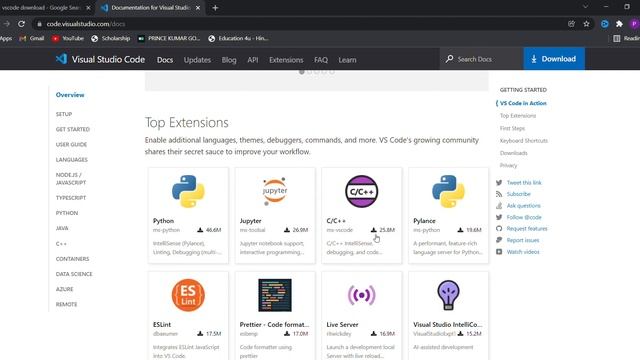Open the tab search dropdown arrow

585,7
